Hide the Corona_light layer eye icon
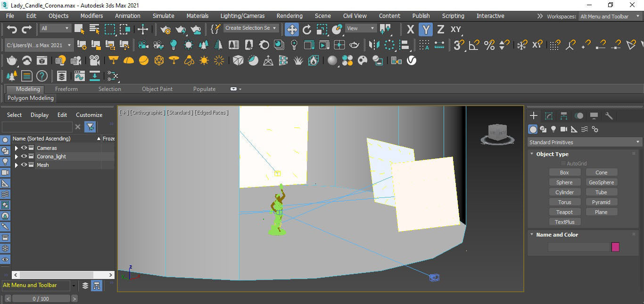The image size is (644, 304). click(x=24, y=156)
